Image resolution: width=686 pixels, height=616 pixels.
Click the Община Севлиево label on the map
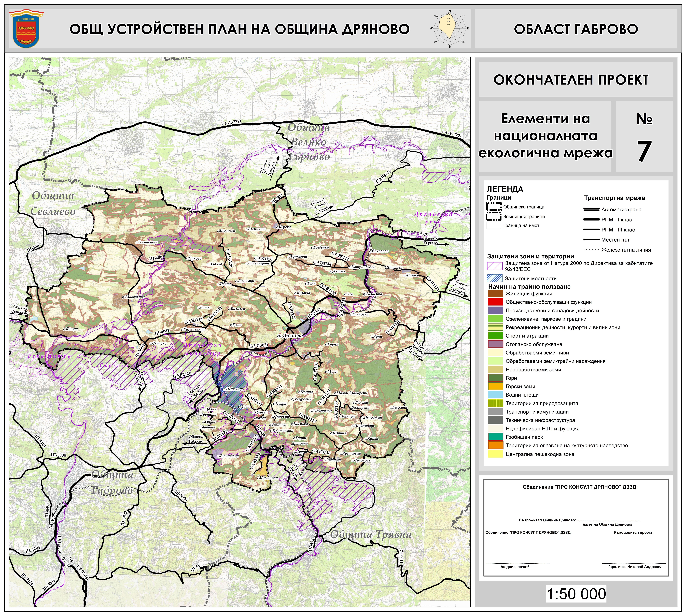click(53, 203)
